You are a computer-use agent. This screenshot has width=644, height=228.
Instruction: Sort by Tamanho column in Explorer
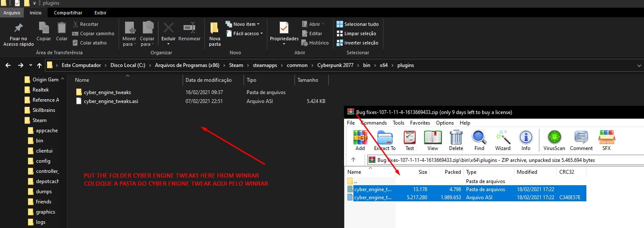pos(308,80)
